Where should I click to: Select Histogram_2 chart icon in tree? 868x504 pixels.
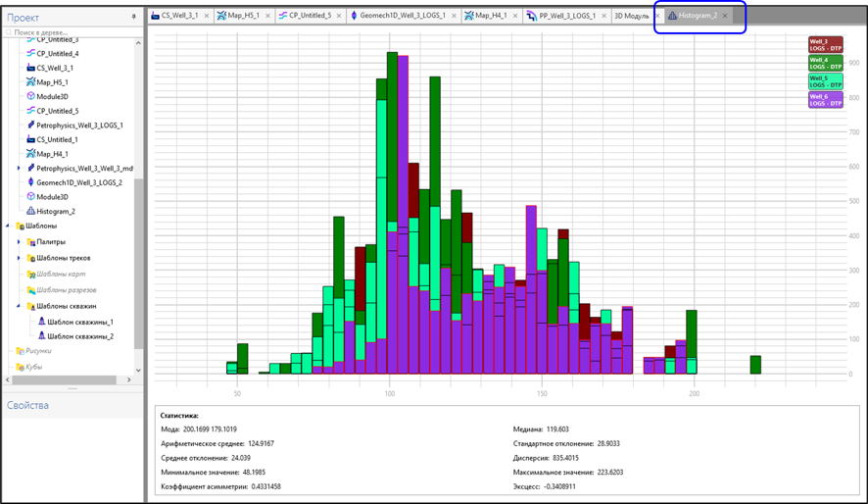[x=30, y=211]
